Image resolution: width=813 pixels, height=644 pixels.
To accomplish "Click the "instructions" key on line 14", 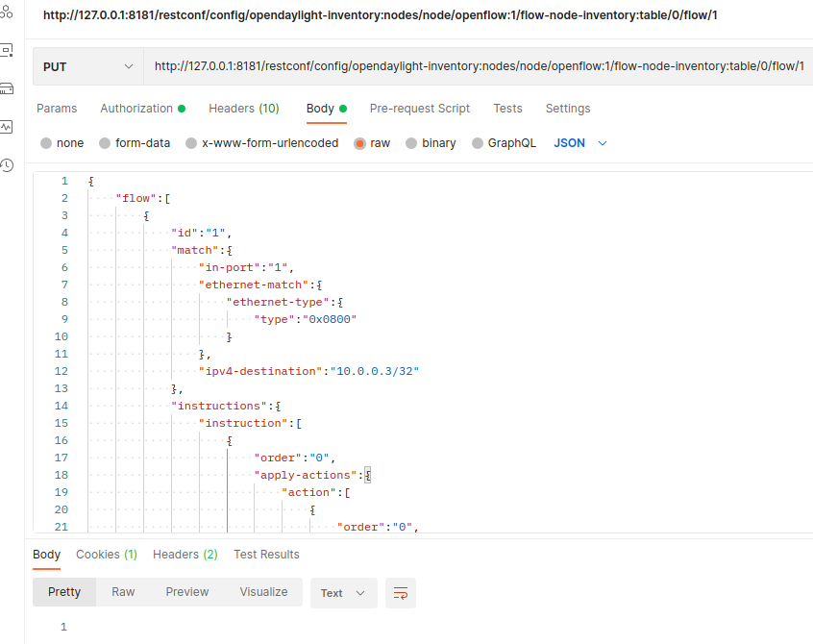I will click(219, 406).
